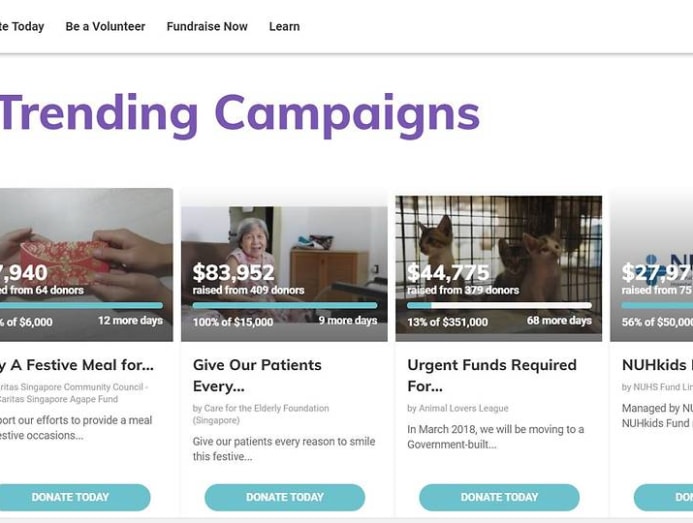The width and height of the screenshot is (693, 523).
Task: Open the Learn menu item
Action: pos(284,27)
